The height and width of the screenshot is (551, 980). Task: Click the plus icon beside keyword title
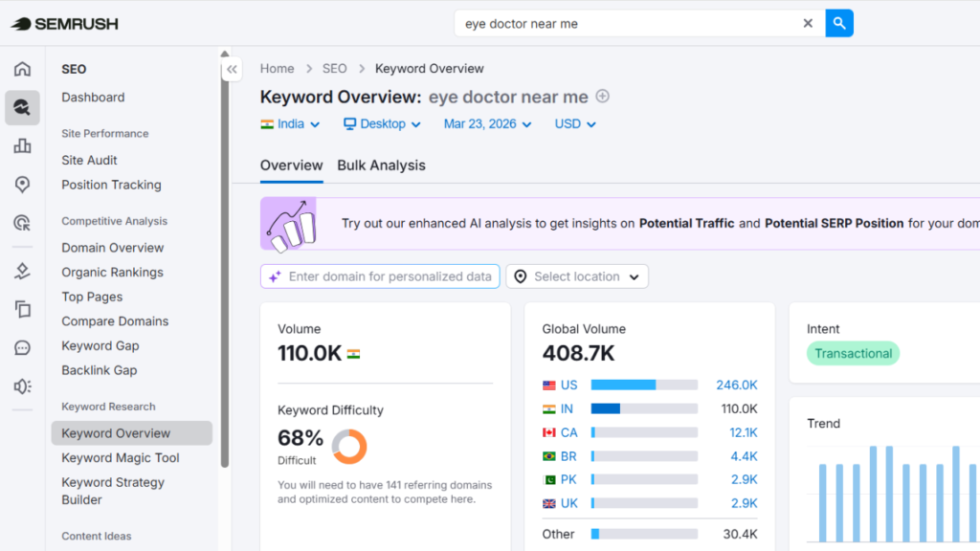(x=603, y=96)
